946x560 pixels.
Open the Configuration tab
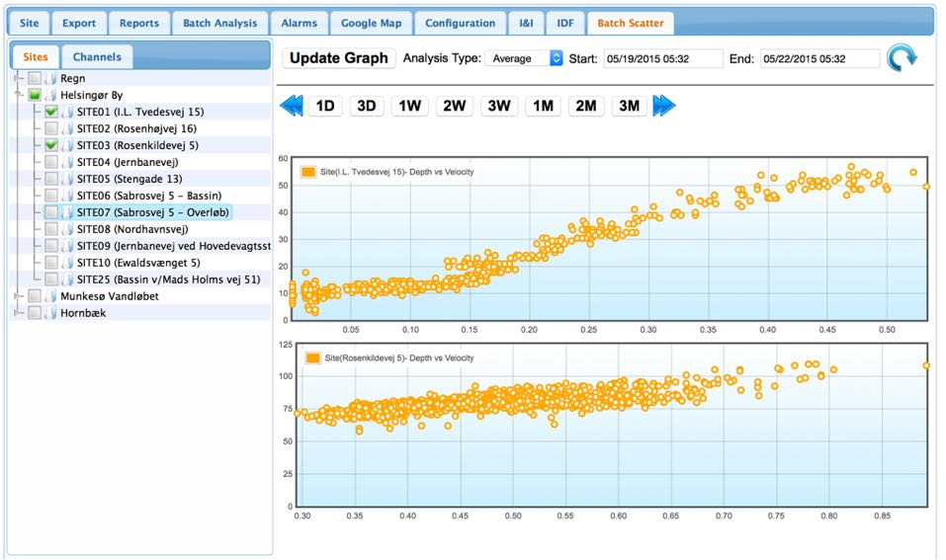click(461, 24)
